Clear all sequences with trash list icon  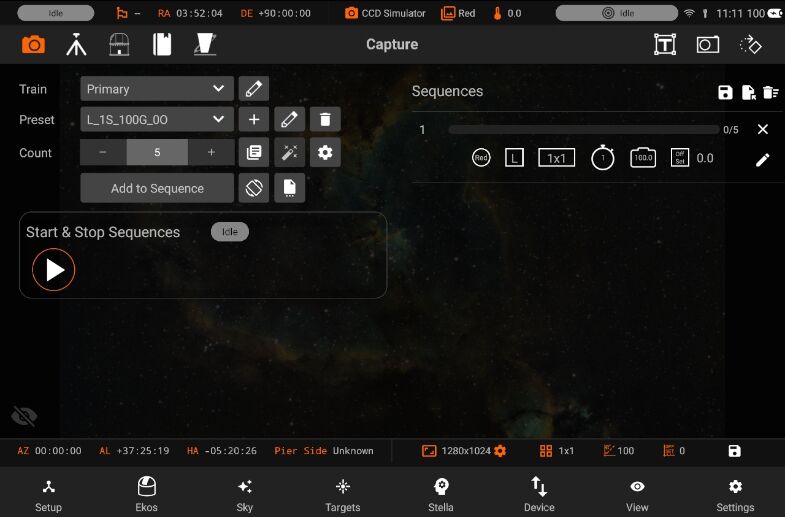tap(770, 92)
